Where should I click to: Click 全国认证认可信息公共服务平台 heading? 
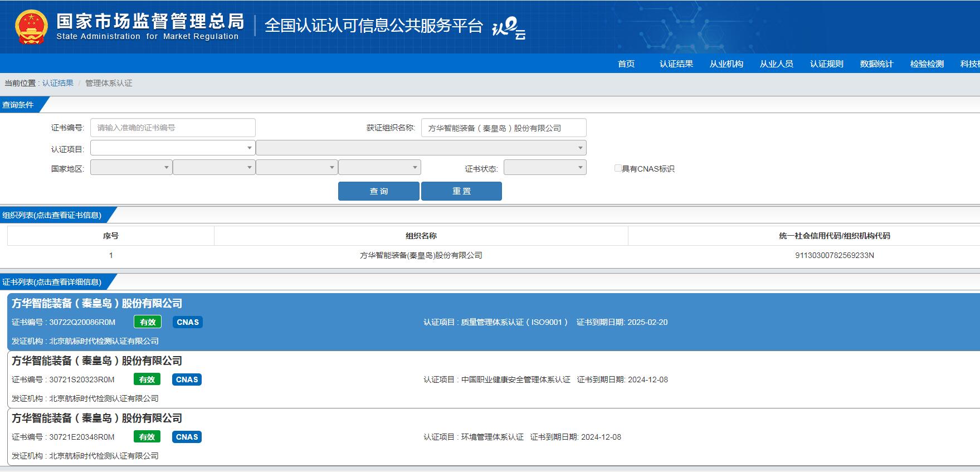click(373, 26)
